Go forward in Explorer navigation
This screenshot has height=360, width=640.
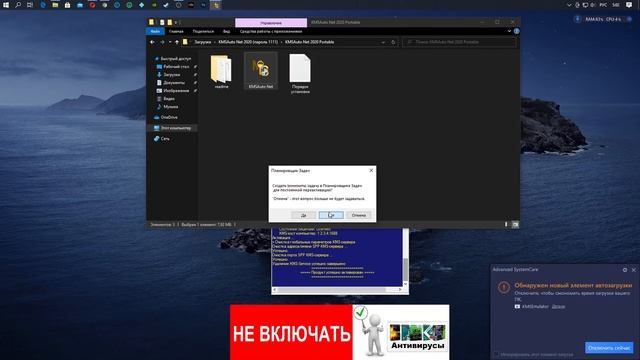click(x=162, y=42)
